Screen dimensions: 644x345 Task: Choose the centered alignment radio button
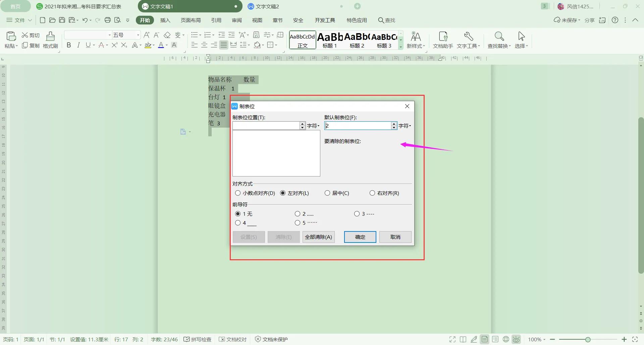327,193
